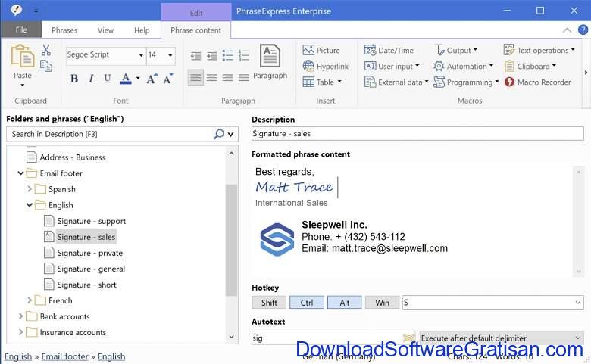This screenshot has width=591, height=364.
Task: Collapse the English folder
Action: (x=30, y=205)
